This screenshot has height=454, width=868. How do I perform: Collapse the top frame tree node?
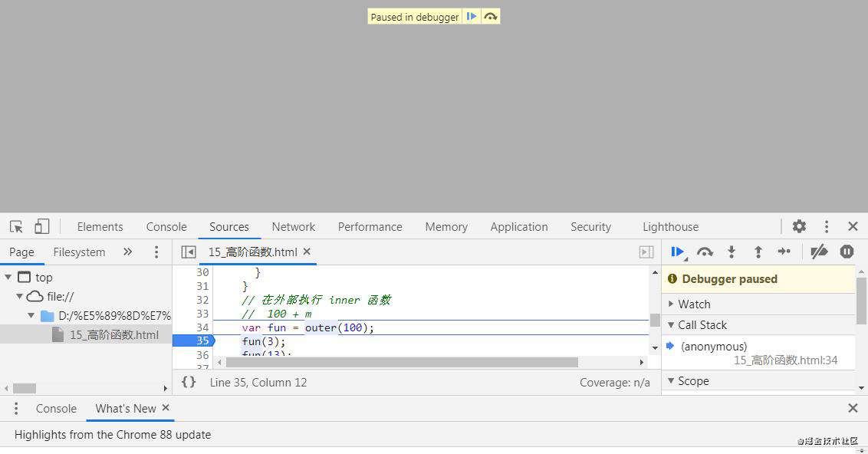(x=8, y=277)
